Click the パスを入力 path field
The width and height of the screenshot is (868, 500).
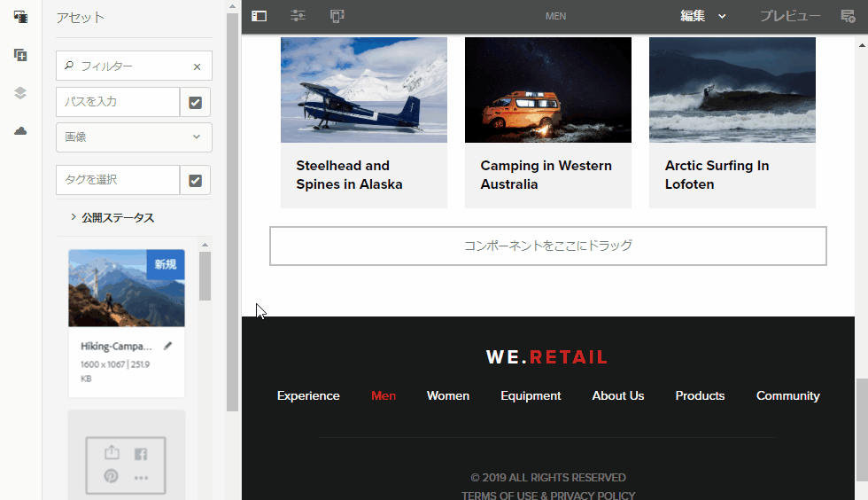[118, 102]
